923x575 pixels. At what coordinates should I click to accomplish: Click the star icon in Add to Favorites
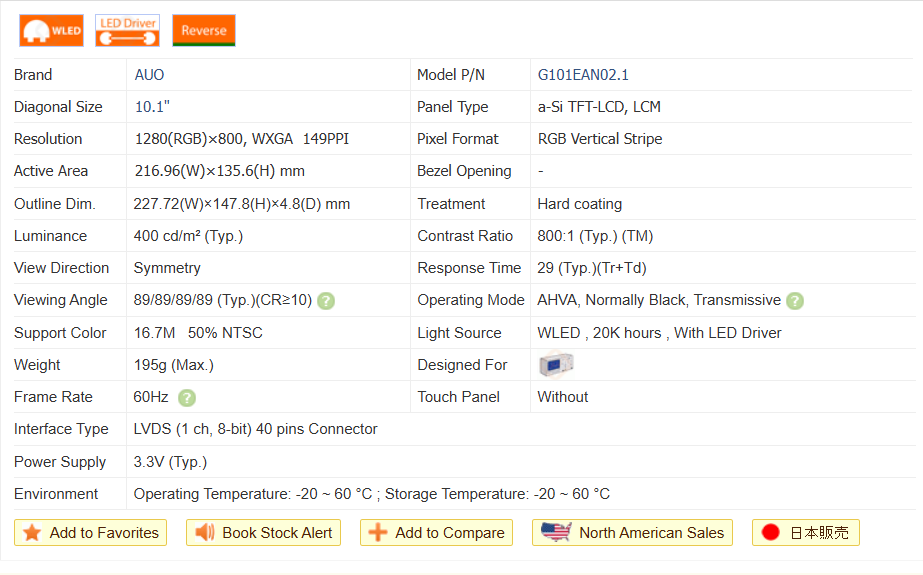tap(32, 533)
